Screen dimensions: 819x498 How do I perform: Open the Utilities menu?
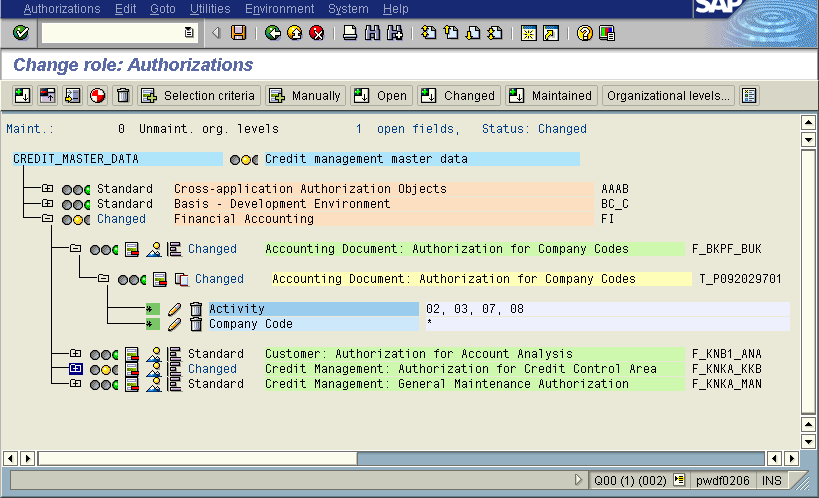[209, 9]
